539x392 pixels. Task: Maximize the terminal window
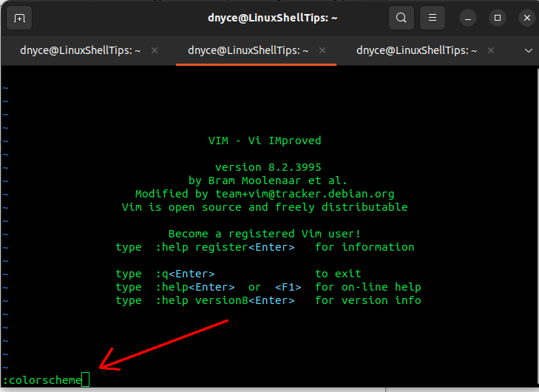point(498,18)
